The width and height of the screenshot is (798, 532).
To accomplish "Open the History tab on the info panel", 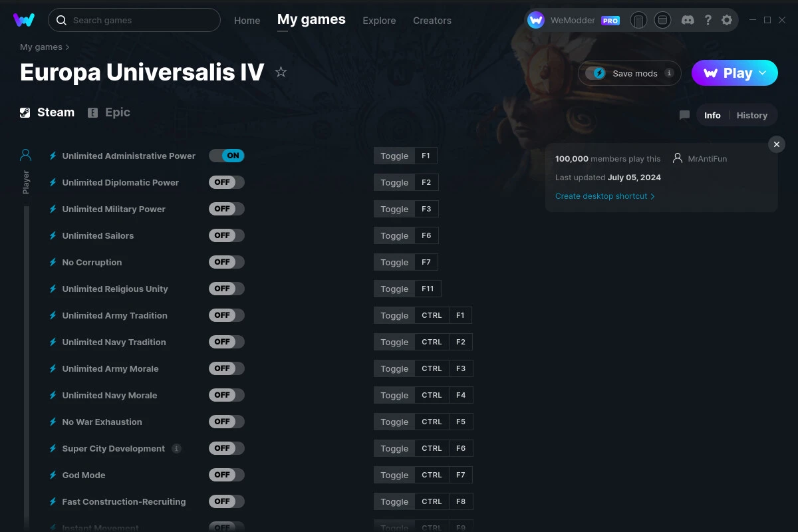I will [x=751, y=115].
